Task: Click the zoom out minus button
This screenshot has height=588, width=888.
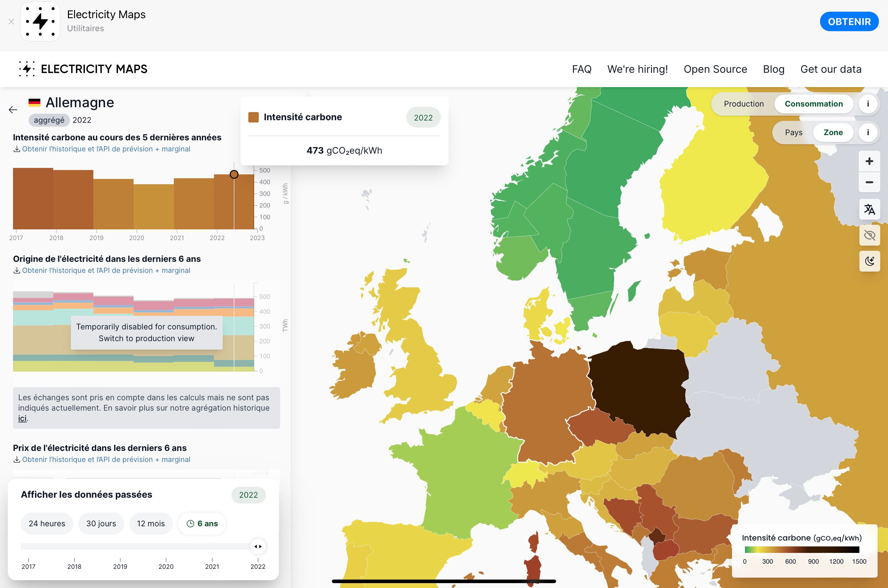Action: (x=869, y=182)
